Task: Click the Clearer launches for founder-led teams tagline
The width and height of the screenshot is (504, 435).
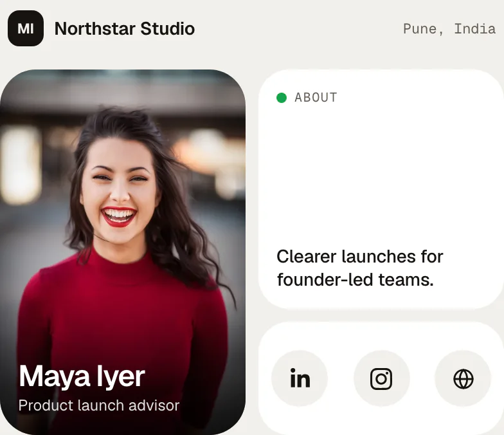Action: 360,268
